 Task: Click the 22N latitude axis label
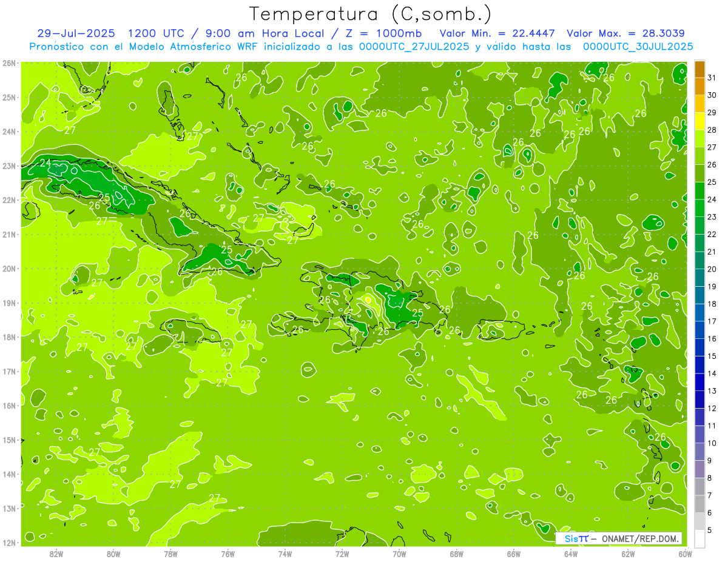pyautogui.click(x=9, y=200)
